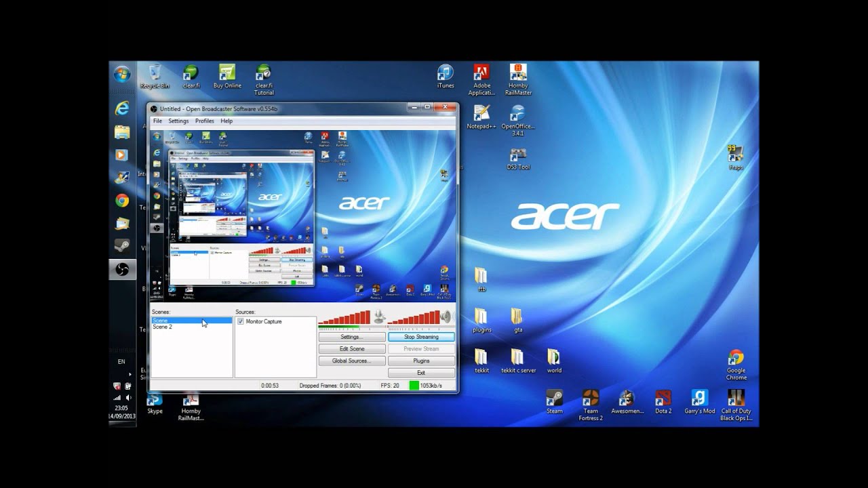This screenshot has width=868, height=488.
Task: Uncheck the Monitor Capture source checkbox
Action: point(241,321)
